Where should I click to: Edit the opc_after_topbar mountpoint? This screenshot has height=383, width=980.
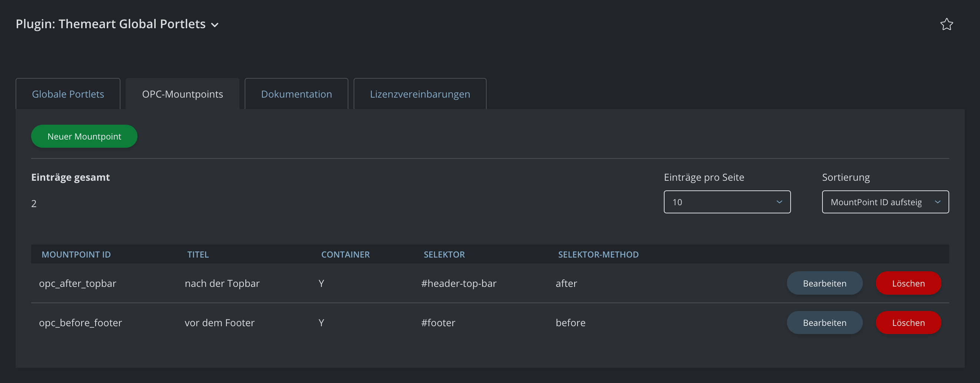824,283
